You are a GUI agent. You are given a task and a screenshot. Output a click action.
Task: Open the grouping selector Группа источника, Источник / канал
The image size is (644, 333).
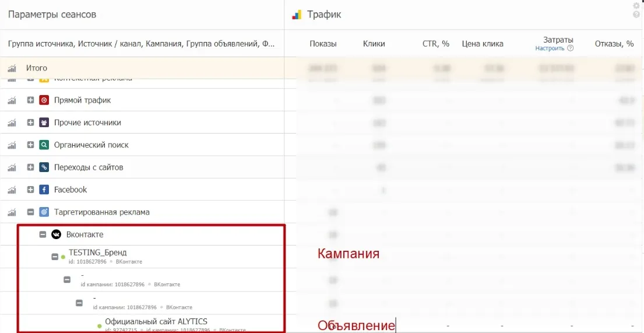pyautogui.click(x=141, y=44)
